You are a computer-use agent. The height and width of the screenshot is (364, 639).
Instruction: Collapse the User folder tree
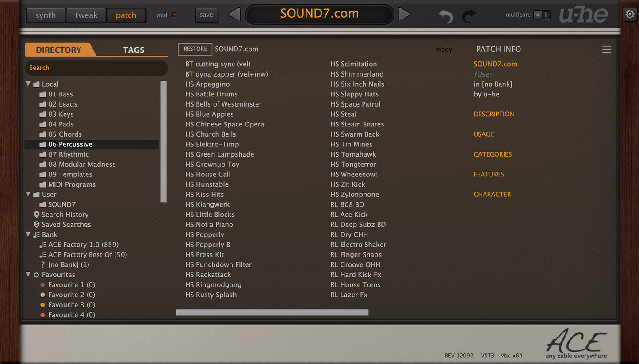28,194
